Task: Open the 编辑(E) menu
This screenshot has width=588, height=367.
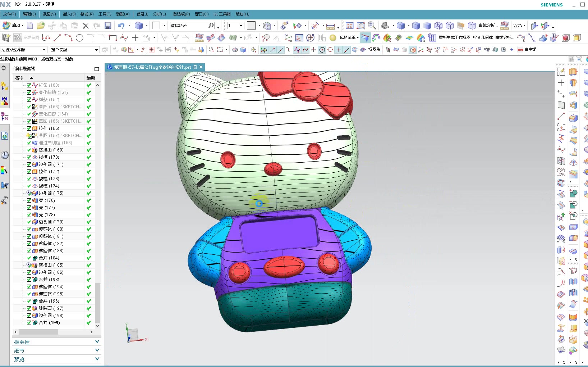Action: coord(29,14)
